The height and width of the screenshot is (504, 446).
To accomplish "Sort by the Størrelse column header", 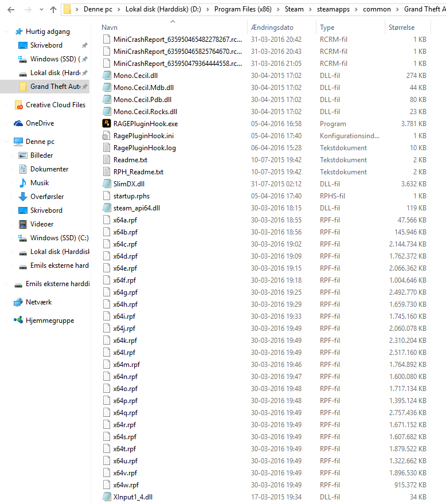I will point(402,28).
